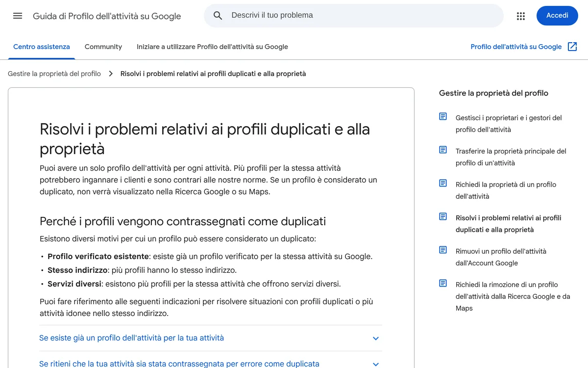The height and width of the screenshot is (368, 588).
Task: Click the main heading 'Risolvi i problemi relativi'
Action: pyautogui.click(x=205, y=139)
